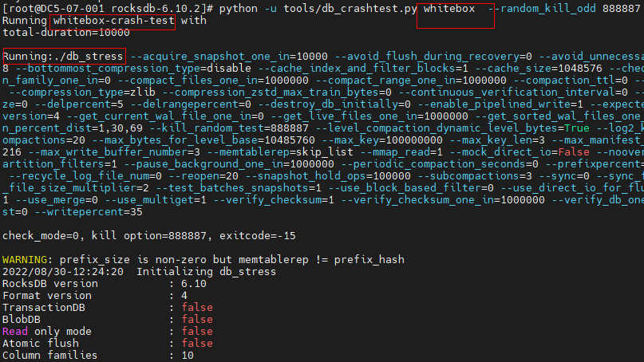Screen dimensions: 644x362
Task: Click the false value for TransactionDB
Action: tap(197, 308)
